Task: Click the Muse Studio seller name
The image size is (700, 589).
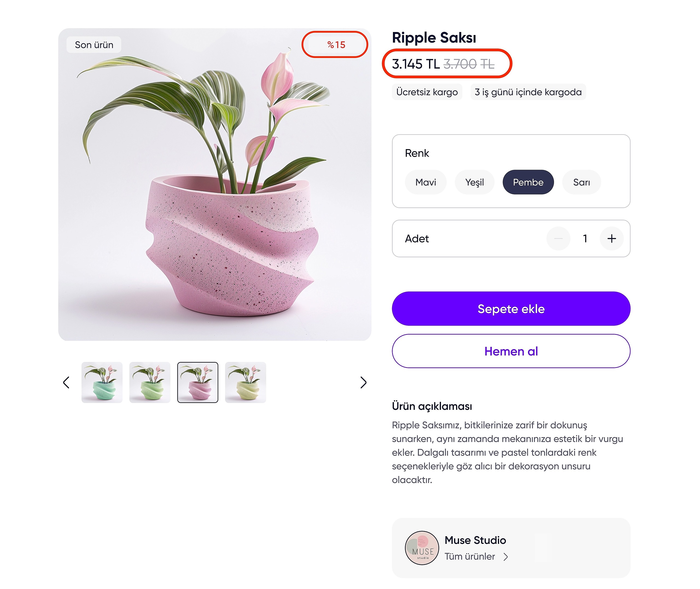Action: 475,540
